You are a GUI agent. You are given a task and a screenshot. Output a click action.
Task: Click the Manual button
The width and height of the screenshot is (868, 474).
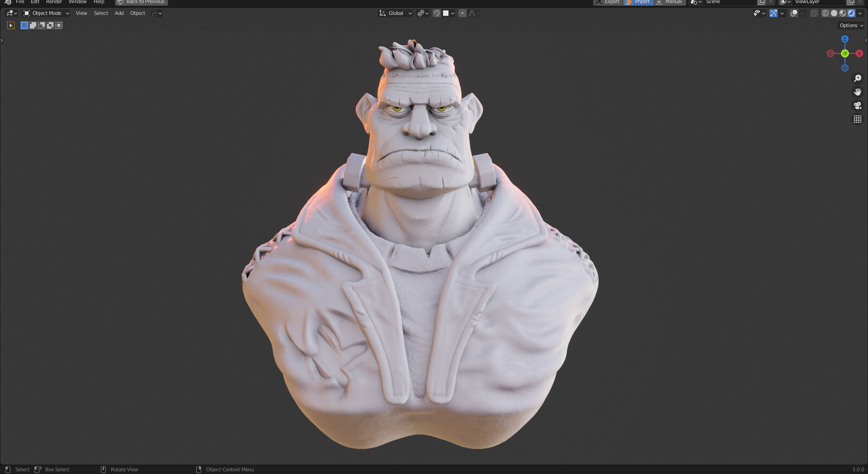[x=669, y=2]
